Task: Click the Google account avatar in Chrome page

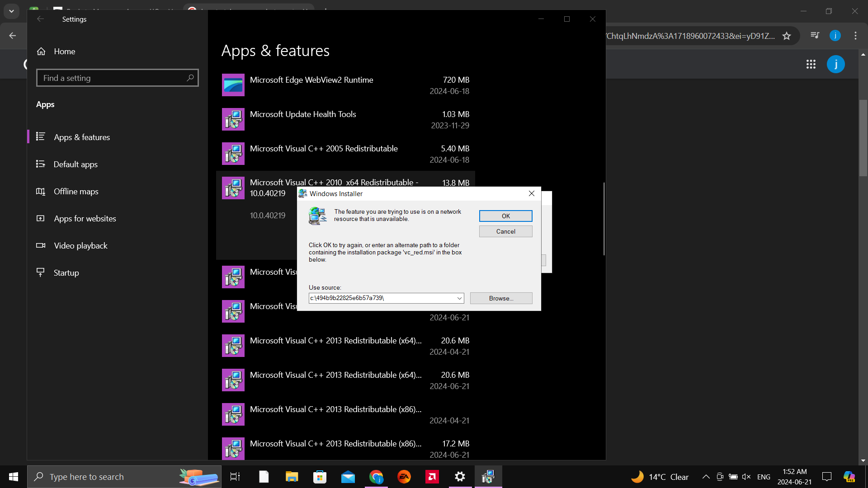Action: click(x=835, y=64)
